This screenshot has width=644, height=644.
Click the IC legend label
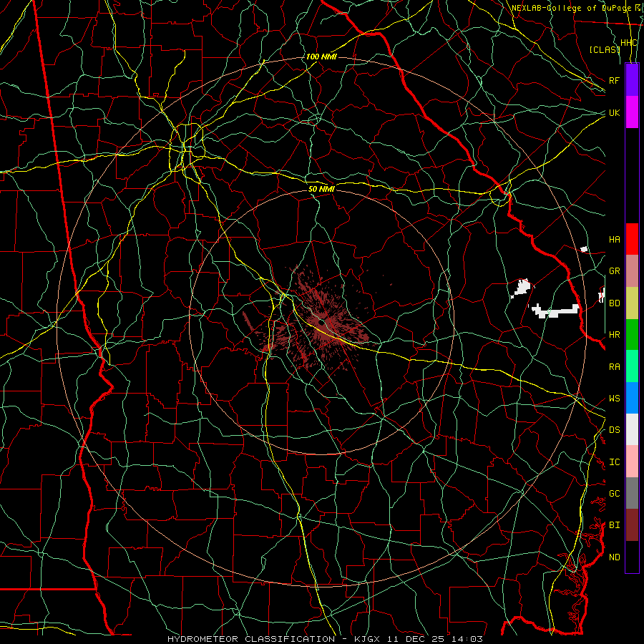click(614, 462)
